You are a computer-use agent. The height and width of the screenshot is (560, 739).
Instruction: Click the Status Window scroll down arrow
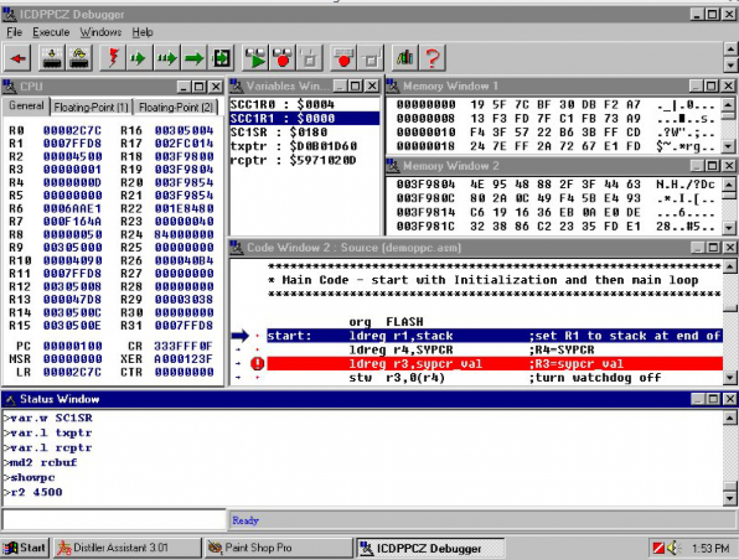[x=729, y=499]
